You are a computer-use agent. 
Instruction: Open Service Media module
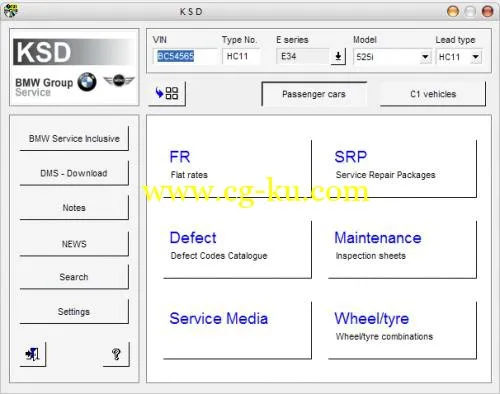[x=238, y=330]
